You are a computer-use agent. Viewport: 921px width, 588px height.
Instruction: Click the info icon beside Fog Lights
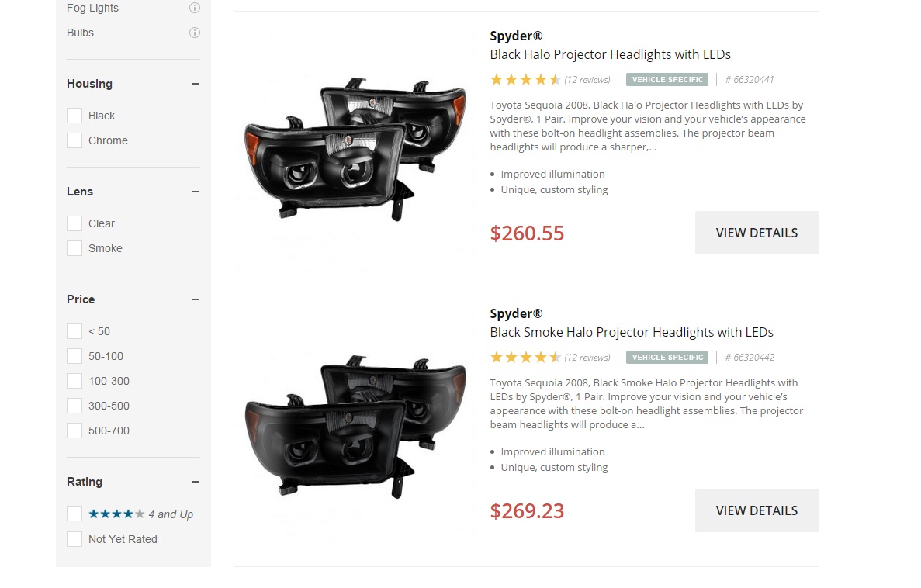pos(195,8)
